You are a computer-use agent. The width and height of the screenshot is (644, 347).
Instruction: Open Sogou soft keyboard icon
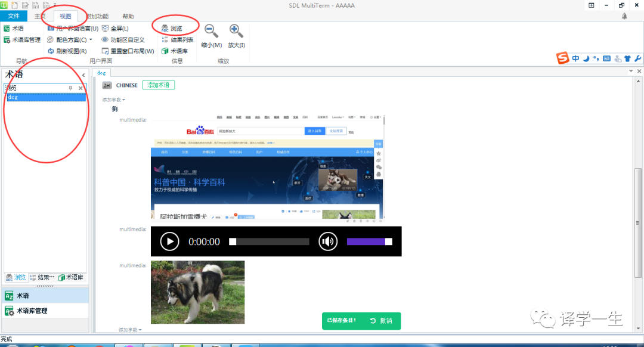(x=606, y=58)
